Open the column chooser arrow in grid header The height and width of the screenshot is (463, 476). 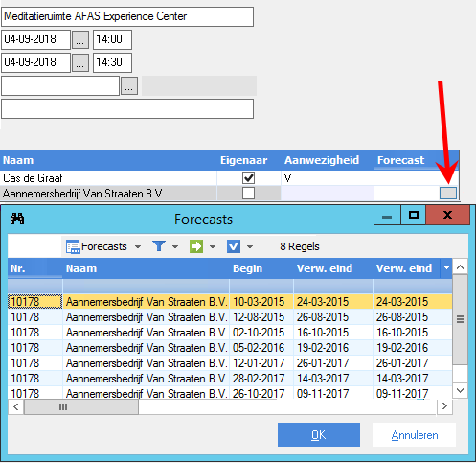tap(446, 267)
